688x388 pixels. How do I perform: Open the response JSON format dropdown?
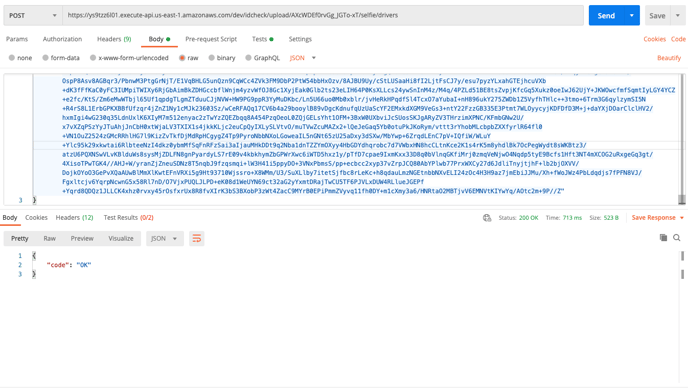pos(165,238)
